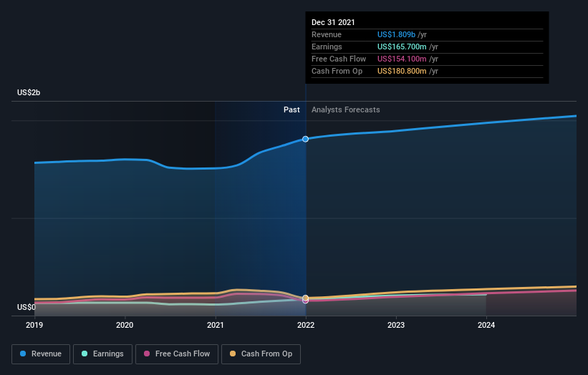588x375 pixels.
Task: Click the US$154.100m free cash flow value
Action: pos(402,59)
